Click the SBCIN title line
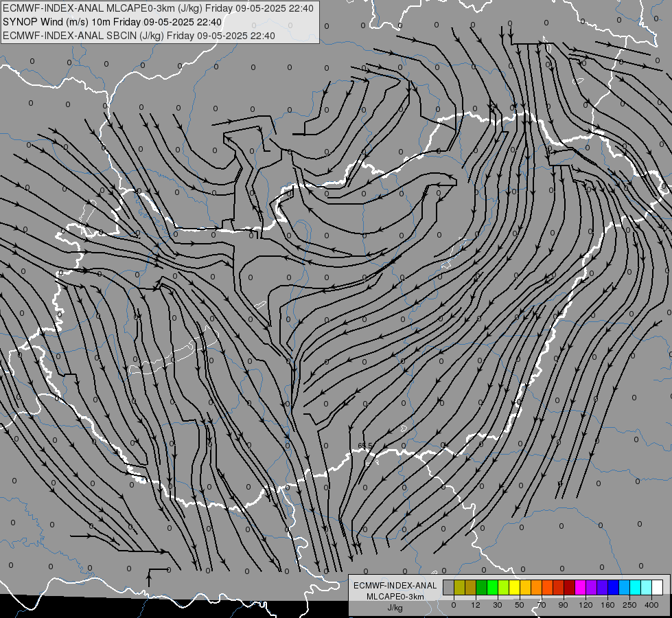The height and width of the screenshot is (618, 672). [139, 36]
